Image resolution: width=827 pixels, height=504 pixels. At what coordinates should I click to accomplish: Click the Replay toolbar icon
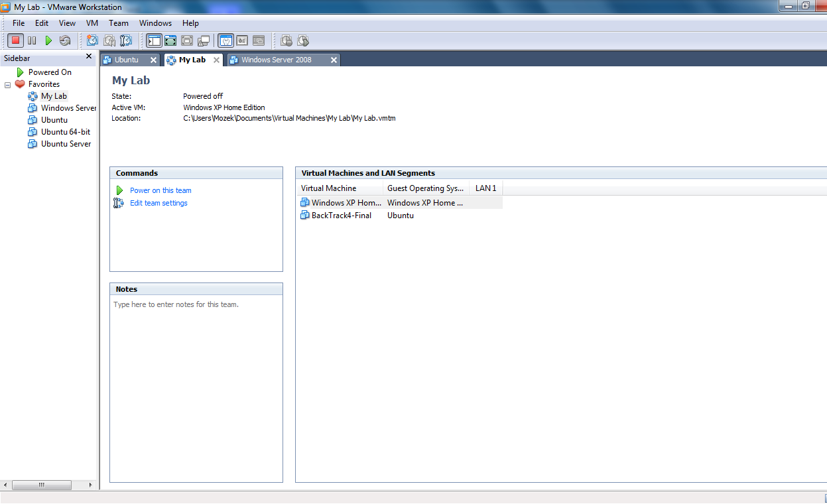click(x=303, y=40)
